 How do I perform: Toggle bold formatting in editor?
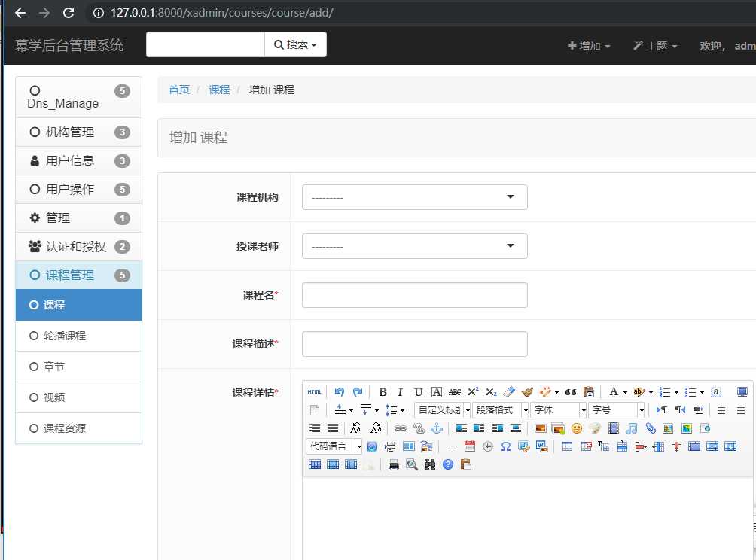[x=383, y=392]
